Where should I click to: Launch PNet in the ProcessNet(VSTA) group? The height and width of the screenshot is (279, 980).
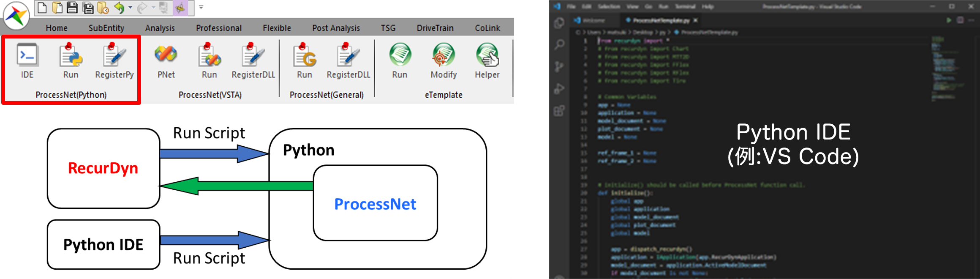[x=166, y=61]
